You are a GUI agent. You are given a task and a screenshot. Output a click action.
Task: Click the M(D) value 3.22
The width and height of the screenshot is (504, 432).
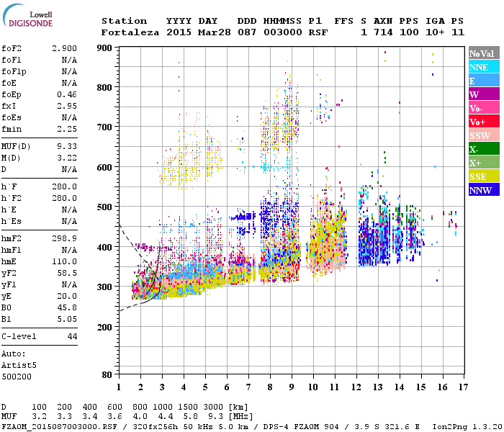(x=67, y=158)
